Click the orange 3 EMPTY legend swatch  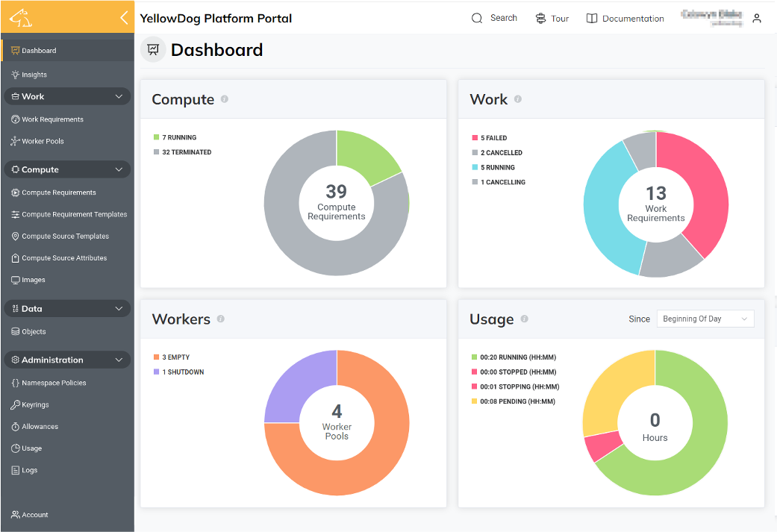pos(157,357)
